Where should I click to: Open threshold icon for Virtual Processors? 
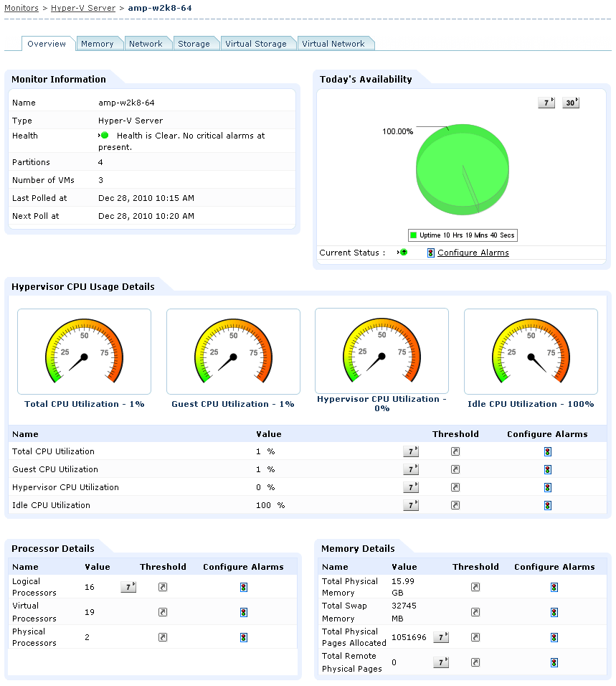163,612
